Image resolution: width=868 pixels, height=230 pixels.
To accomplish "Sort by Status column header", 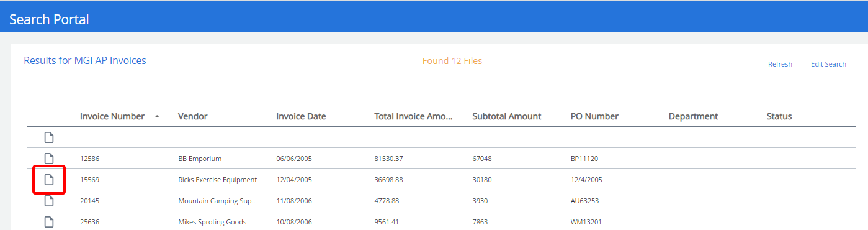I will click(x=779, y=116).
